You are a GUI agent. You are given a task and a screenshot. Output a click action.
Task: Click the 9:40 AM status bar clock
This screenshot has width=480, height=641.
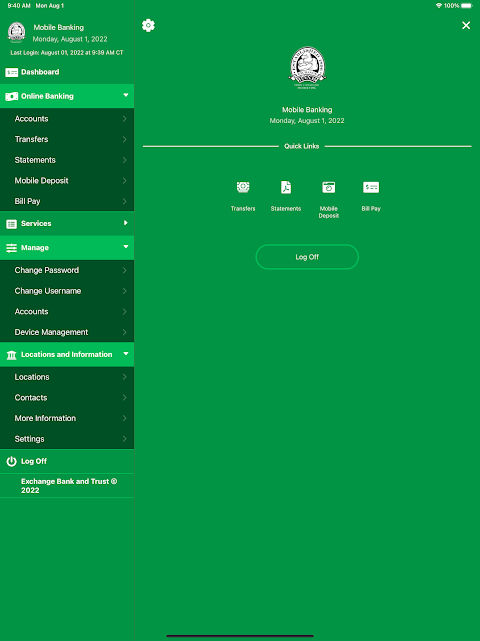pos(19,6)
